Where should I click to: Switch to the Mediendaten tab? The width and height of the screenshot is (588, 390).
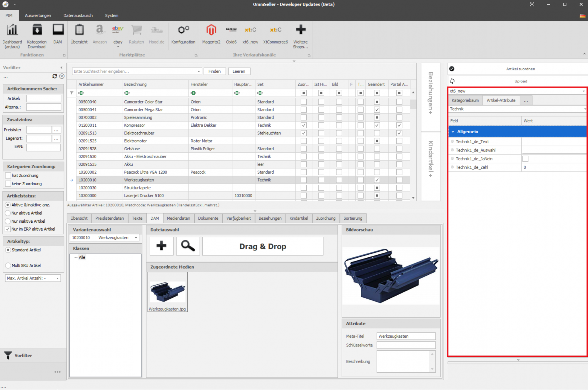click(178, 218)
